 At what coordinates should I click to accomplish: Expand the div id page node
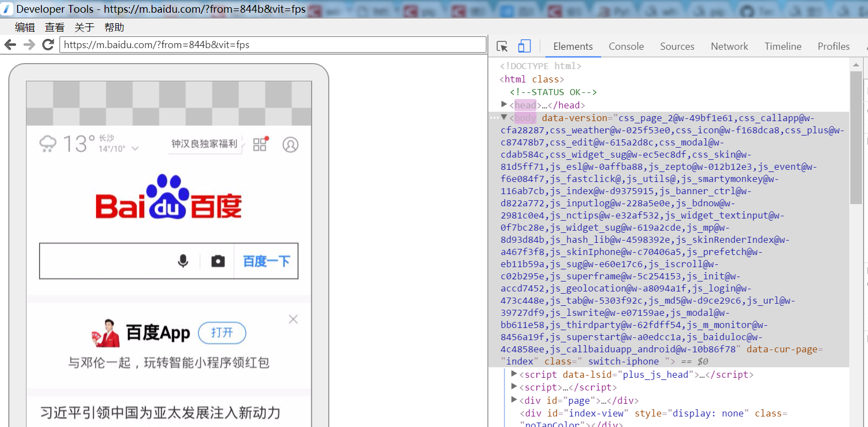click(x=514, y=400)
